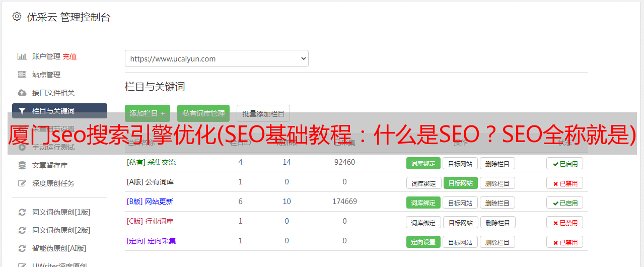Toggle 已启用 status for 采集交流 row
Viewport: 644px width, 267px height.
click(564, 163)
